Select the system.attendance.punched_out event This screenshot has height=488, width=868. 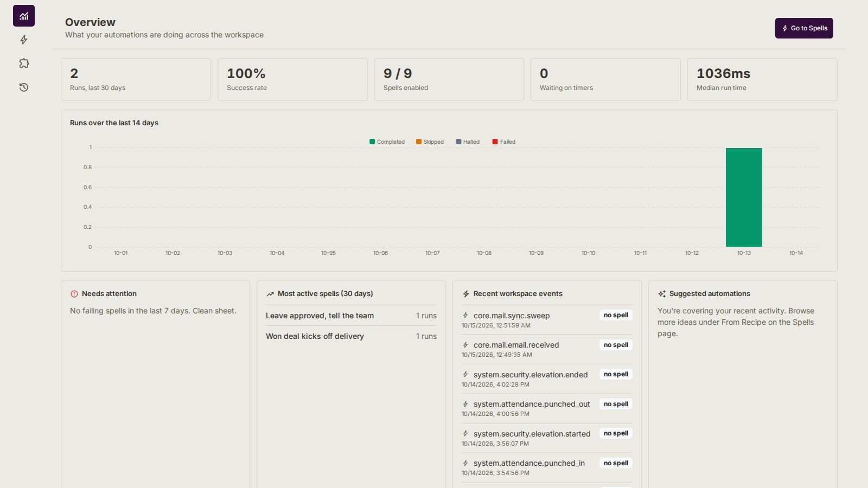(x=547, y=408)
